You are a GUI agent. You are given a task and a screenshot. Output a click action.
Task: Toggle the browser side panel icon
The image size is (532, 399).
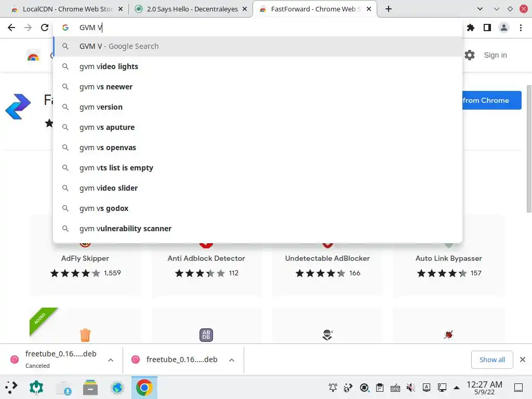click(487, 28)
